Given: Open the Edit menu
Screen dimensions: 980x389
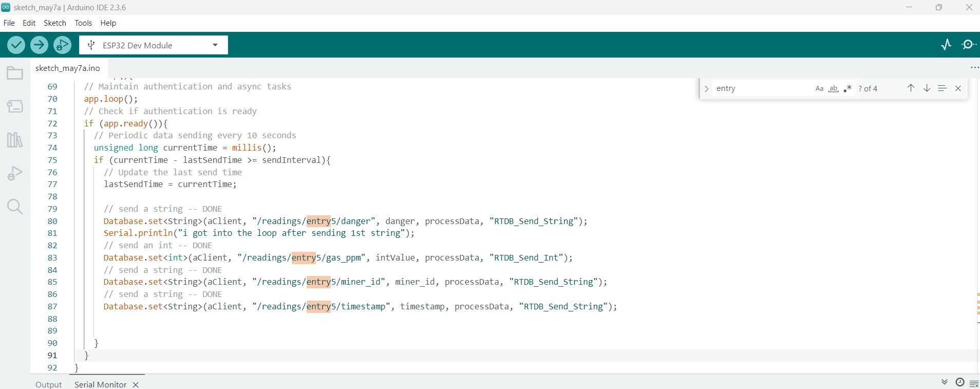Looking at the screenshot, I should pos(29,23).
